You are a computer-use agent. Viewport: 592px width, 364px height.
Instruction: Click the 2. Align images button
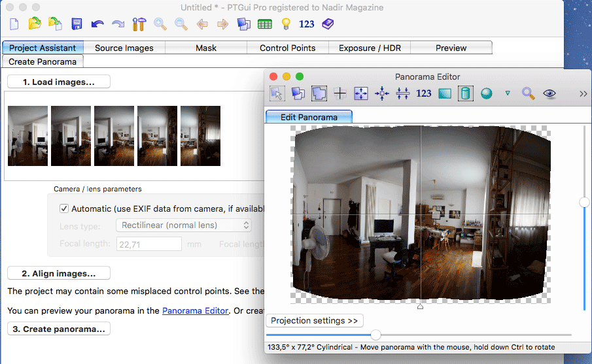(x=59, y=273)
